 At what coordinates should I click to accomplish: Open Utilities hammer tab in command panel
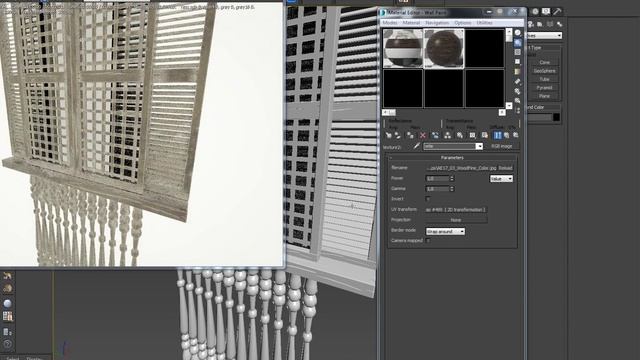click(x=557, y=11)
